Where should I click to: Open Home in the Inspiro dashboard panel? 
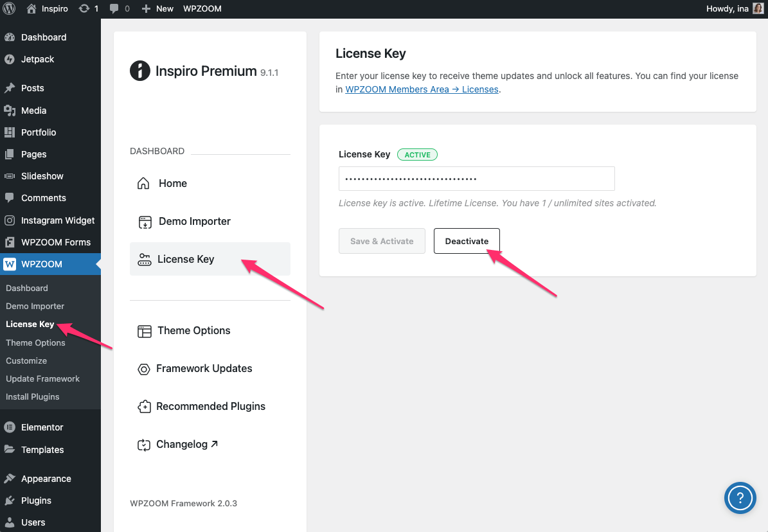click(x=172, y=184)
